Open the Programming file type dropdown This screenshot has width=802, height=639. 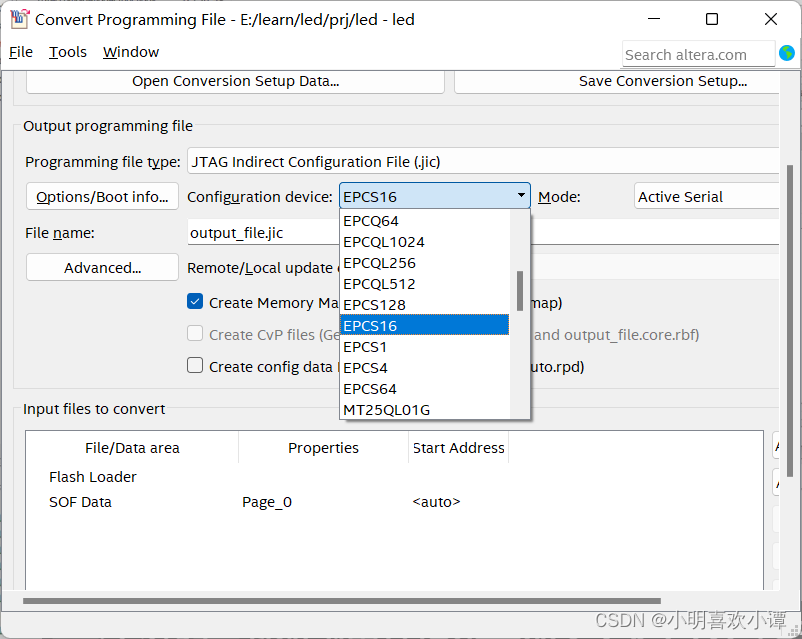click(x=483, y=162)
